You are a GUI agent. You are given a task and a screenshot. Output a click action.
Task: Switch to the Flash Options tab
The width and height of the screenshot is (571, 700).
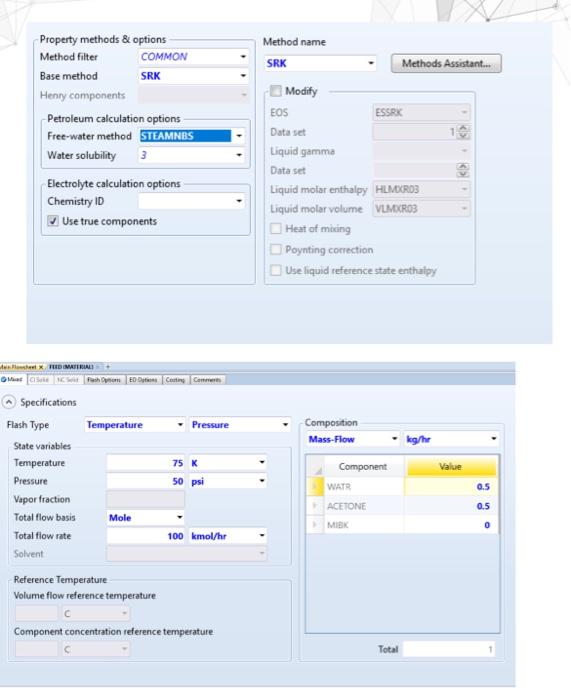(104, 380)
